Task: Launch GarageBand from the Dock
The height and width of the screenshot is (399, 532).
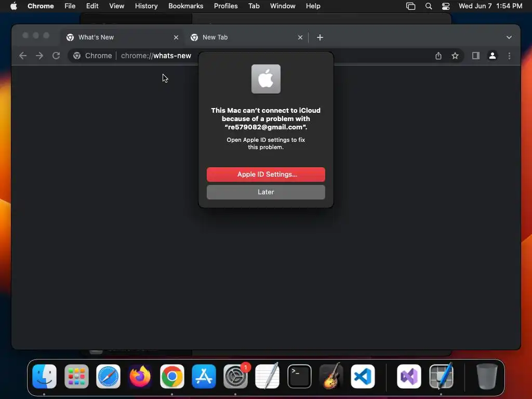Action: (x=331, y=376)
